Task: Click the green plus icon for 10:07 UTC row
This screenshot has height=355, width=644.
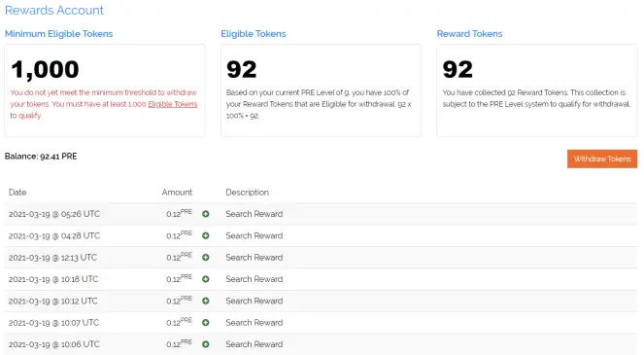Action: pos(206,323)
